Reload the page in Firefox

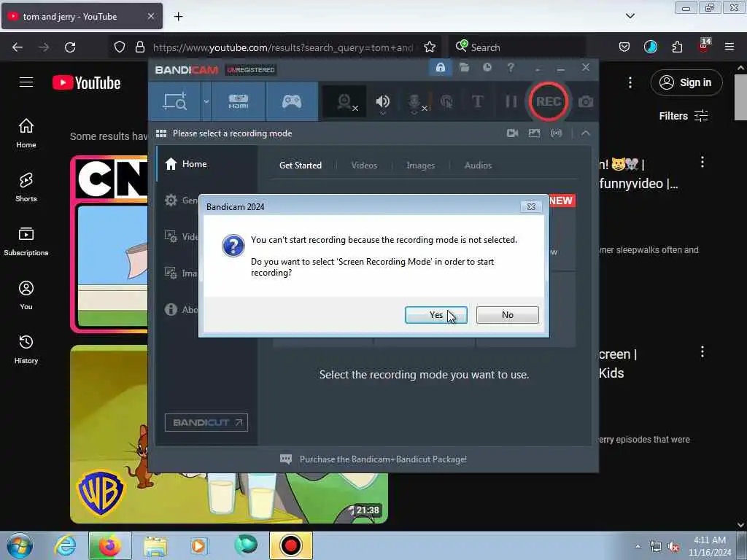coord(70,47)
